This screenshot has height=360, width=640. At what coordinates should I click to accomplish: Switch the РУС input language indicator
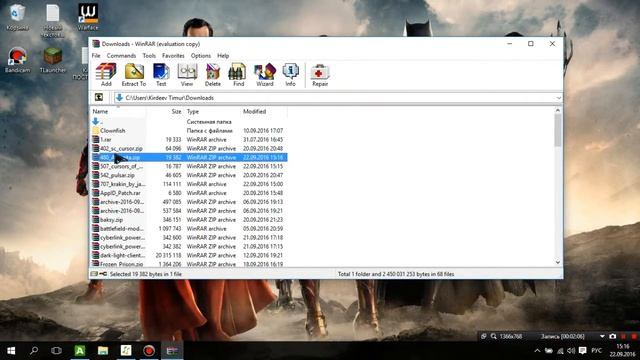(x=596, y=351)
